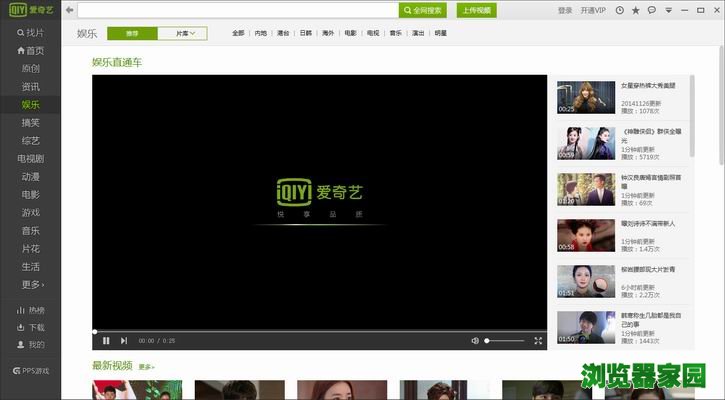Enter fullscreen mode in the video player

(538, 341)
